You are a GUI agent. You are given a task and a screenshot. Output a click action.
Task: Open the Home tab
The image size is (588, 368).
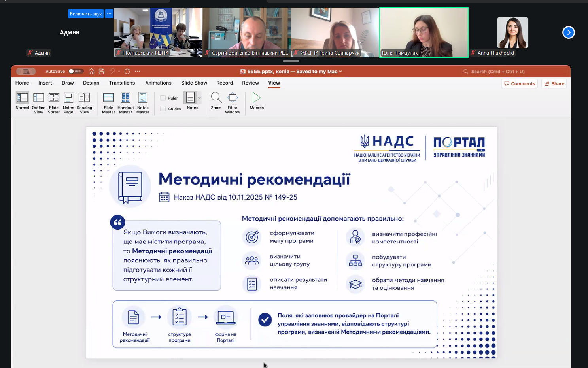[22, 83]
